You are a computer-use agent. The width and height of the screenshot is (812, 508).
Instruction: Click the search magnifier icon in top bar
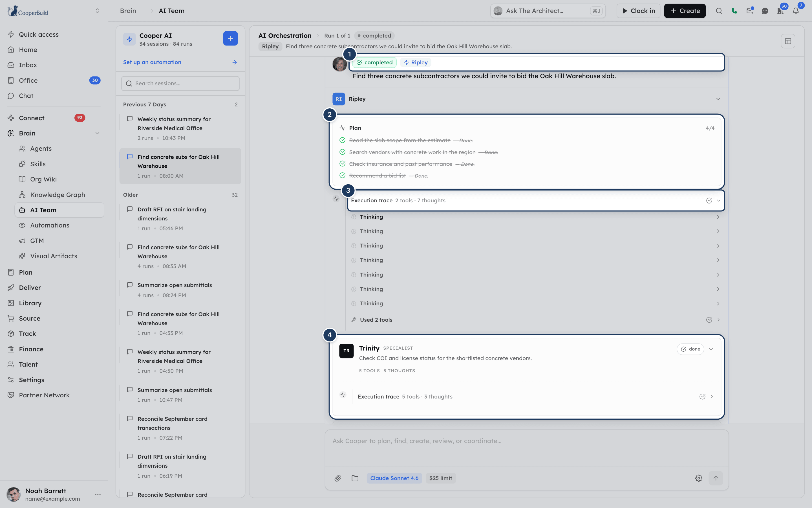tap(719, 11)
